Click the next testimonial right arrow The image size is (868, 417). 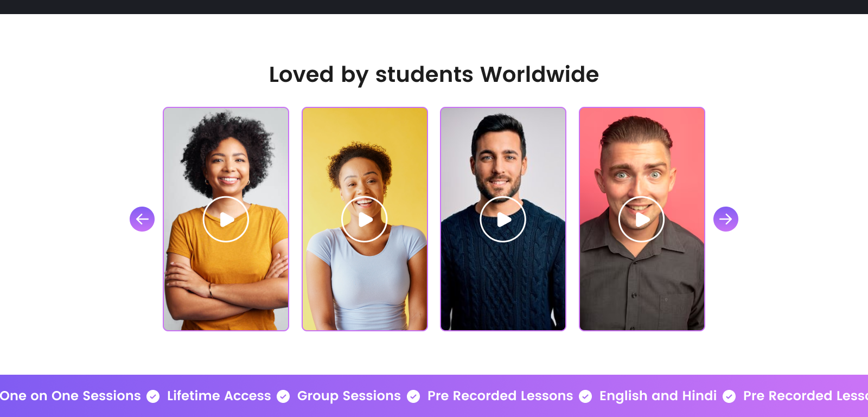(726, 219)
